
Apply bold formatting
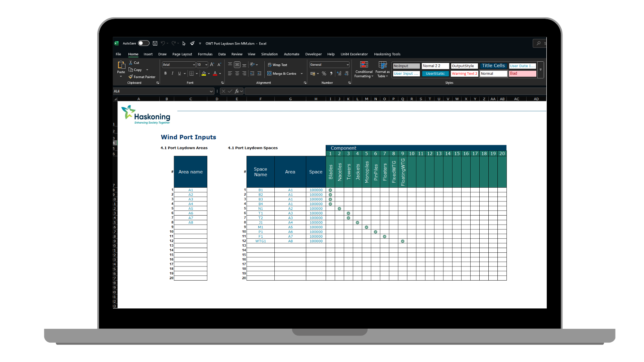pos(165,73)
